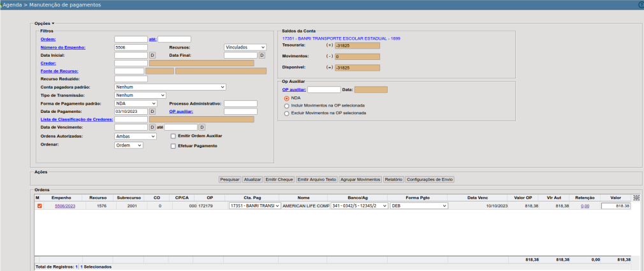The height and width of the screenshot is (271, 644).
Task: Enable the Efetuar Pagamento checkbox
Action: pyautogui.click(x=173, y=146)
